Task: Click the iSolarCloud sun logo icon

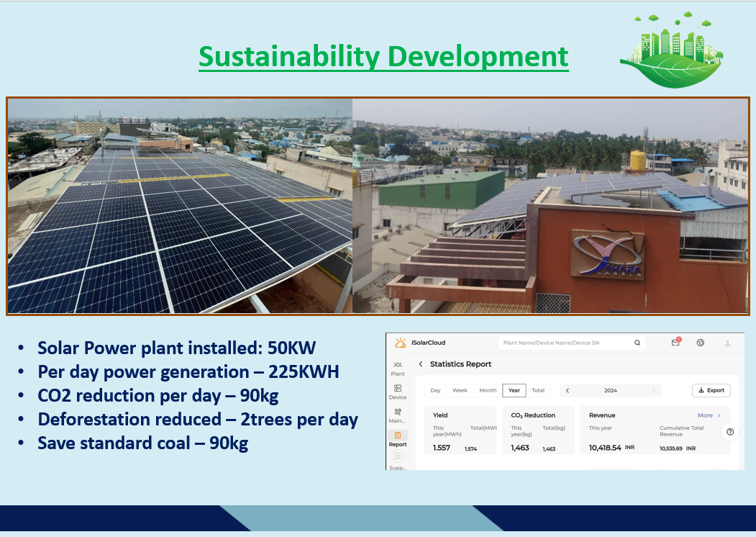Action: 400,343
